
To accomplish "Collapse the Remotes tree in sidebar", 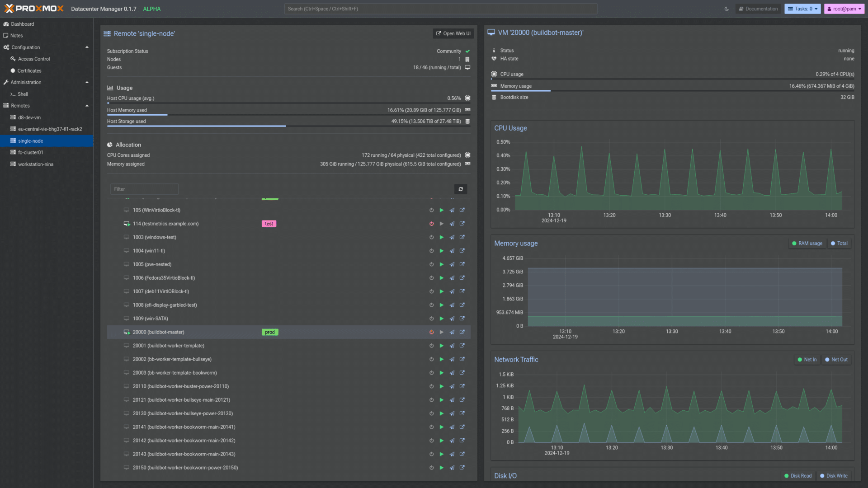I will click(x=87, y=106).
